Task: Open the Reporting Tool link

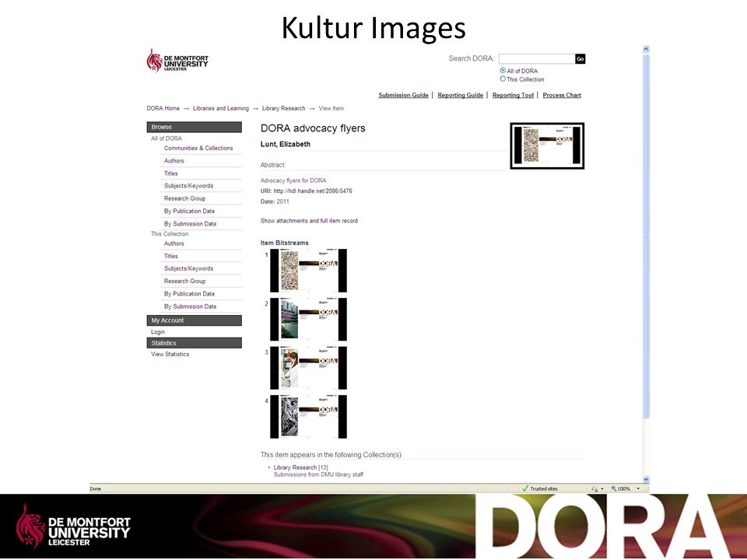Action: pyautogui.click(x=513, y=95)
